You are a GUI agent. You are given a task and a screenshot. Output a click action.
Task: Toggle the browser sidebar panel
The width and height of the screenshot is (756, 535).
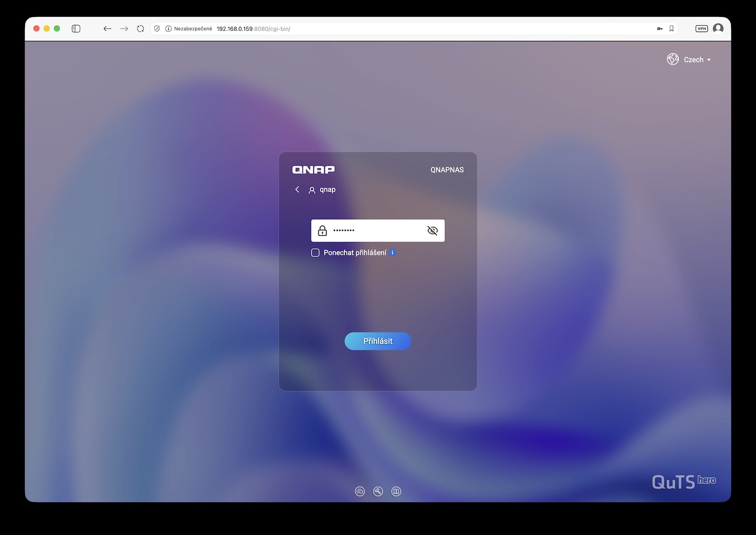tap(76, 28)
